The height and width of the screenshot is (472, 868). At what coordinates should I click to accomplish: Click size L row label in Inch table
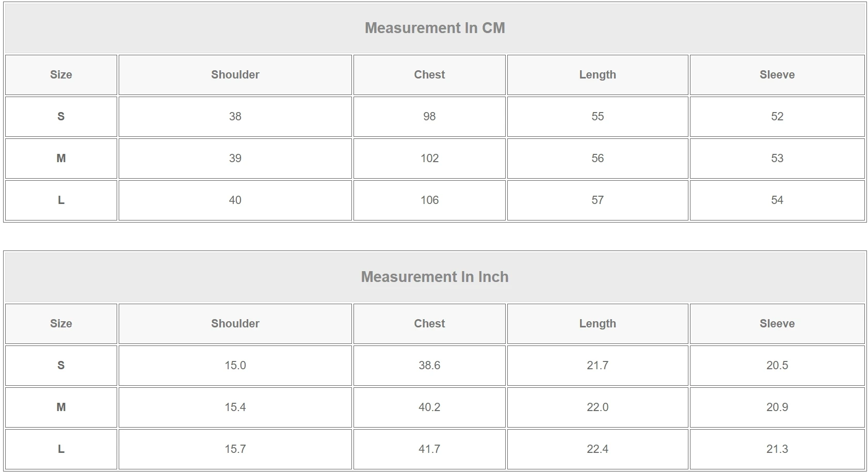[61, 449]
